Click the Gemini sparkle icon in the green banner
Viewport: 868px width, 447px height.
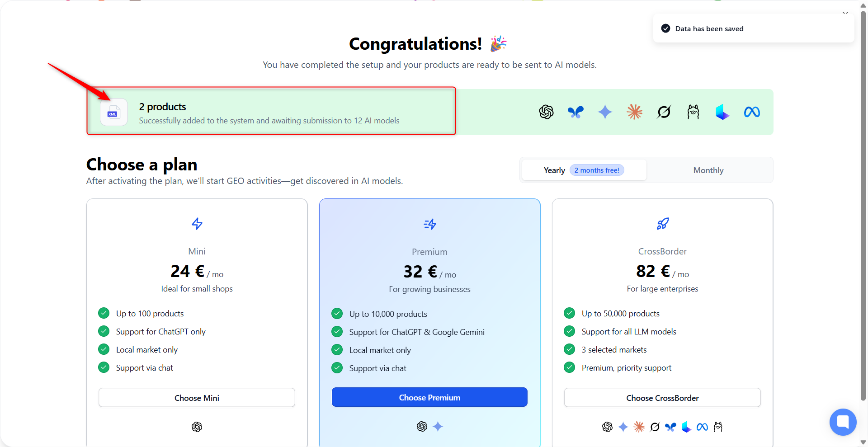tap(605, 112)
